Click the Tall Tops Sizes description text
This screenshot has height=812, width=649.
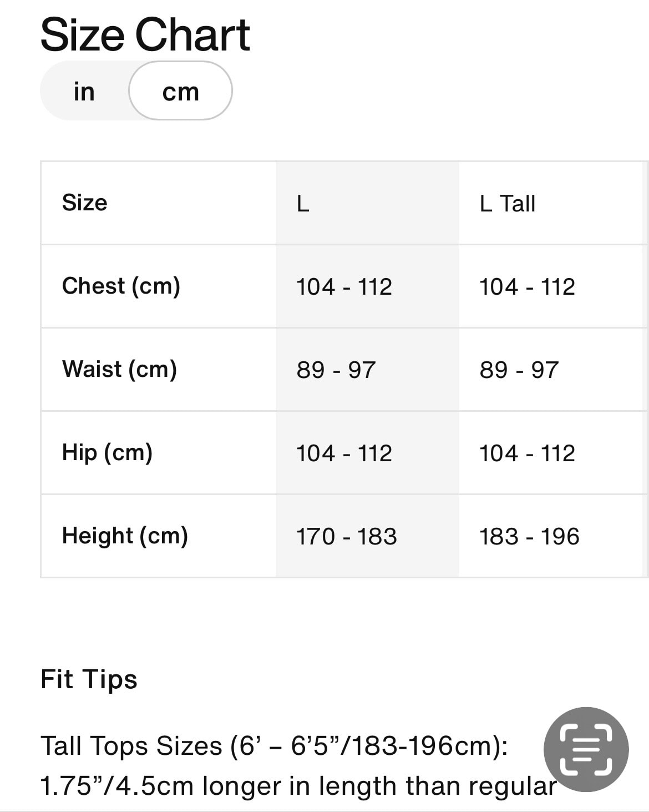coord(298,766)
